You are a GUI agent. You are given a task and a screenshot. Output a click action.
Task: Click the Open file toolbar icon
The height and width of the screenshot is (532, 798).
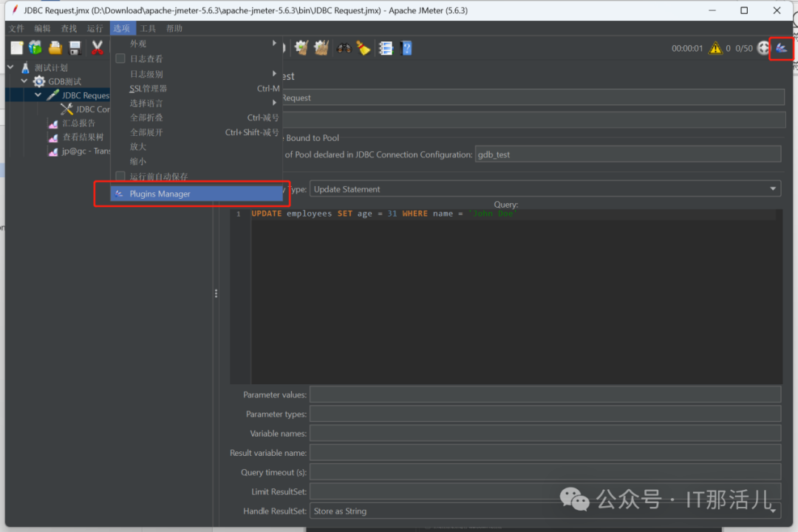pos(55,48)
